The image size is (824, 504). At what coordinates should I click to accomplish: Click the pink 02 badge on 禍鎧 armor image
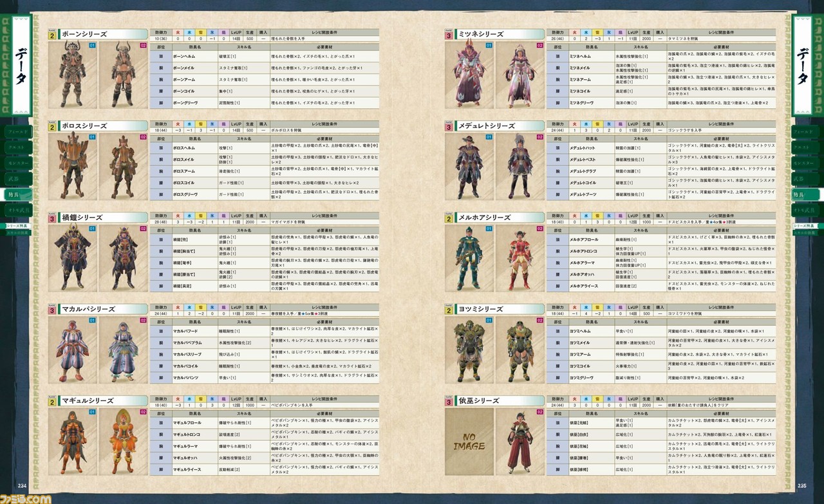(143, 229)
